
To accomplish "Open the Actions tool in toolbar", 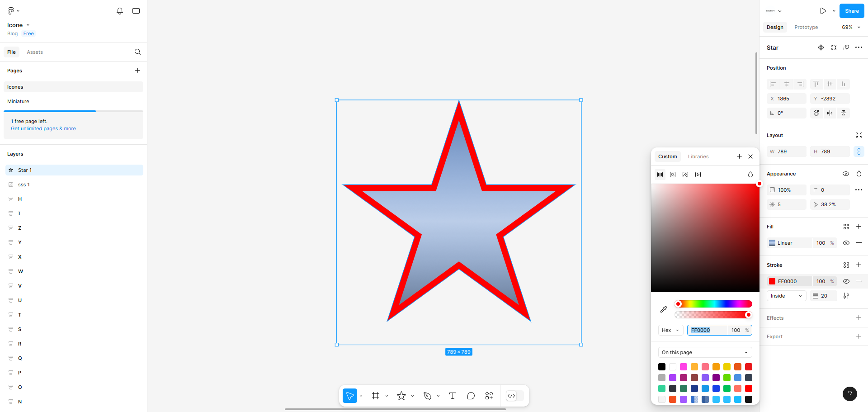I will 489,396.
